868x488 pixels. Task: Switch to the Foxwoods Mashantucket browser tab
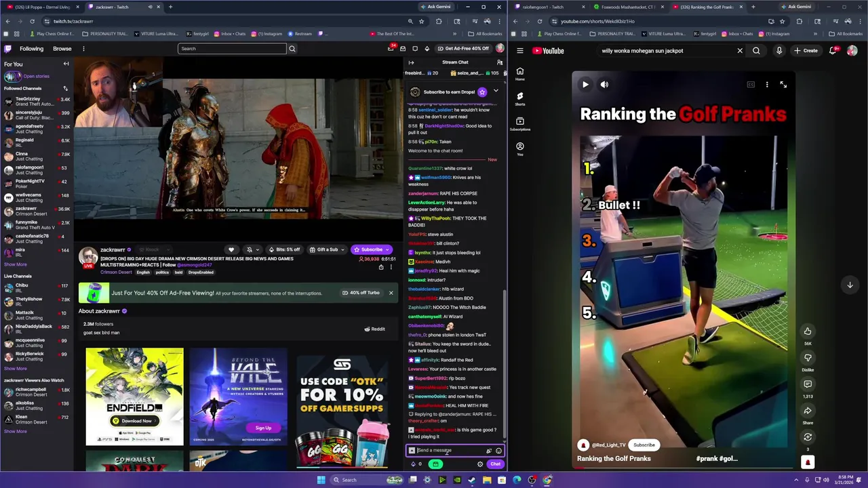tap(628, 7)
